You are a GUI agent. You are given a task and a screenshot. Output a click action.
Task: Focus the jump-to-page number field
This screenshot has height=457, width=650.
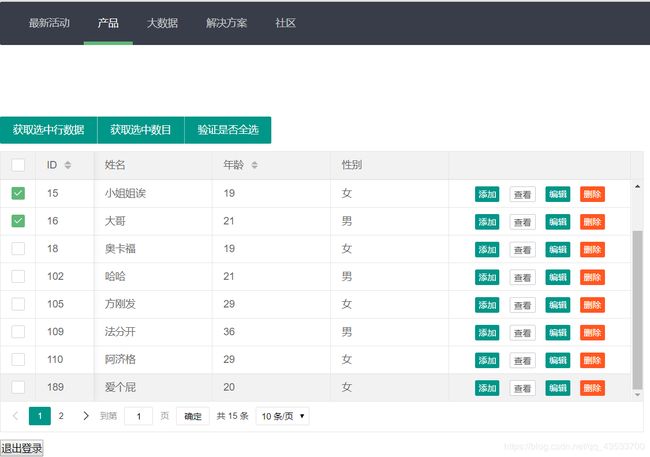pyautogui.click(x=138, y=416)
